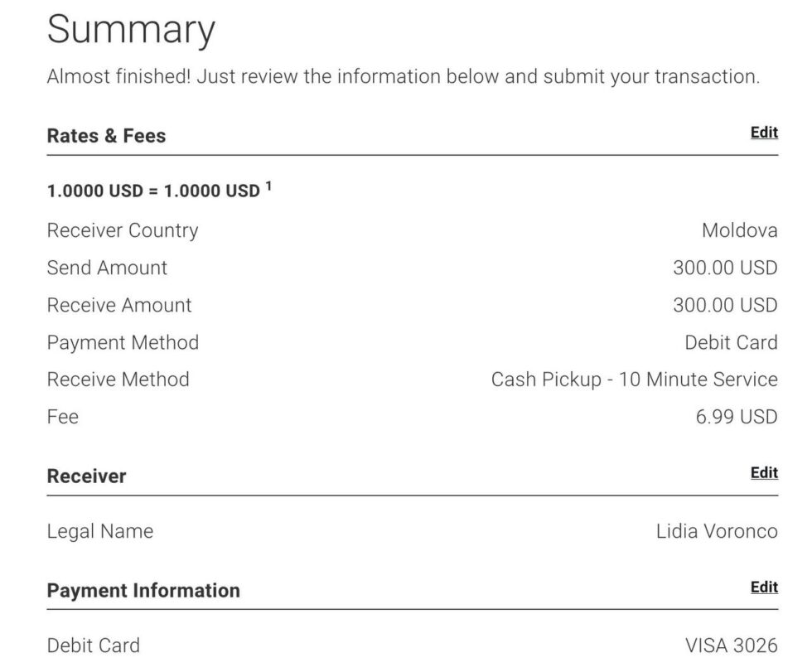Image resolution: width=812 pixels, height=672 pixels.
Task: Click the Moldova receiver country value
Action: point(739,230)
